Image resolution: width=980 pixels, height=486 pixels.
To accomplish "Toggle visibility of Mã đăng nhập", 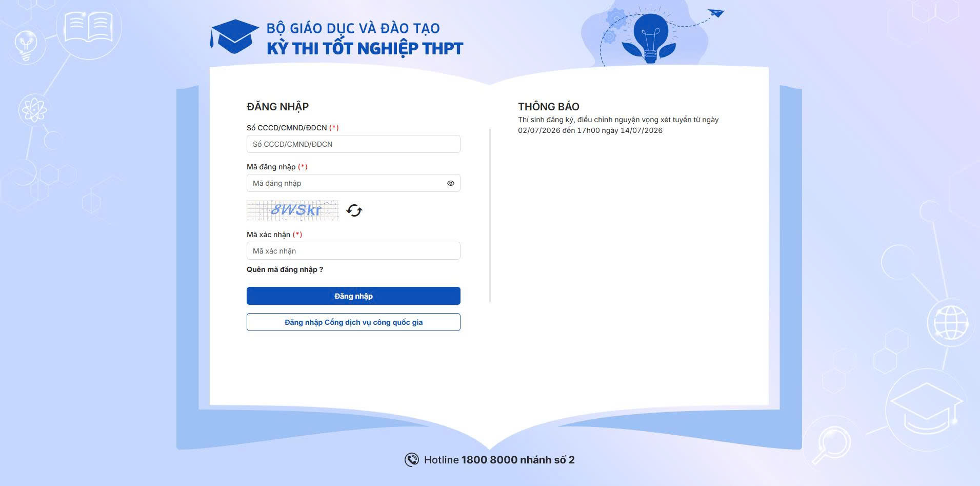I will click(x=451, y=183).
